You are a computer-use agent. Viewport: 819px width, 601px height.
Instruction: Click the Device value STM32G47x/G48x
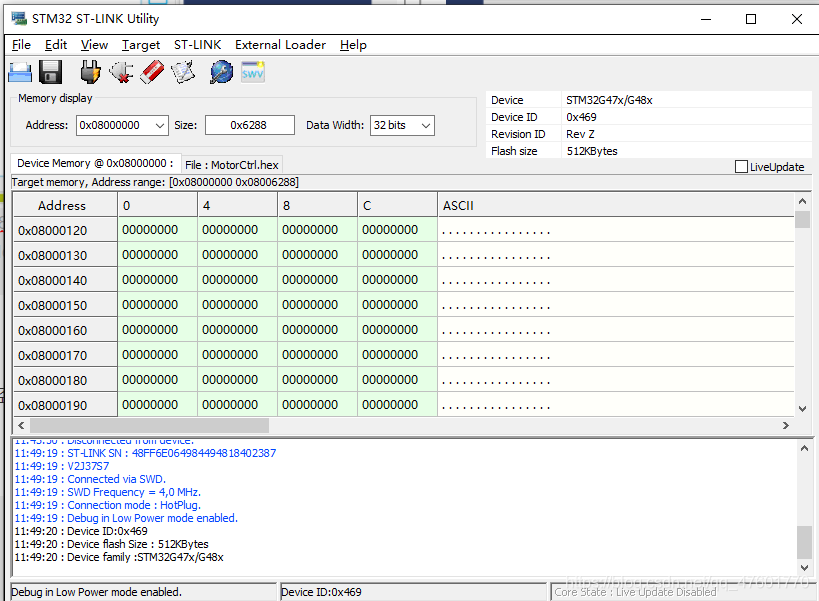coord(609,100)
